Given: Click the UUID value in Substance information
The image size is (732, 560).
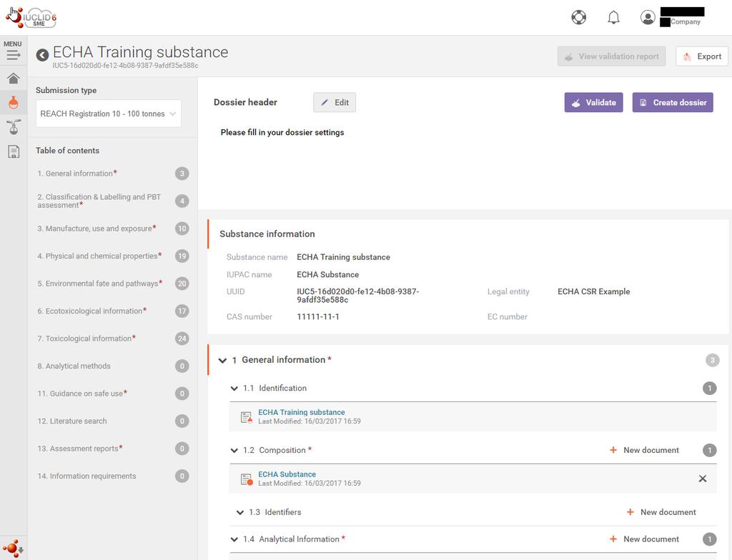Looking at the screenshot, I should click(x=357, y=296).
